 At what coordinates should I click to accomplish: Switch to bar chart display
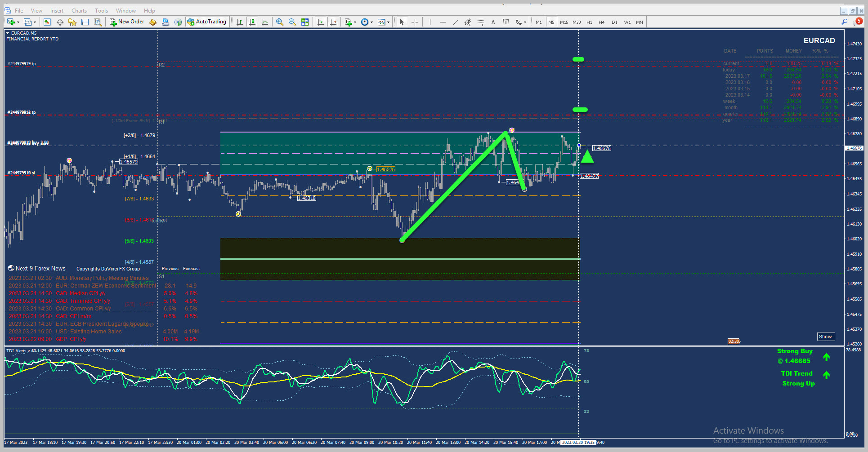[x=240, y=22]
